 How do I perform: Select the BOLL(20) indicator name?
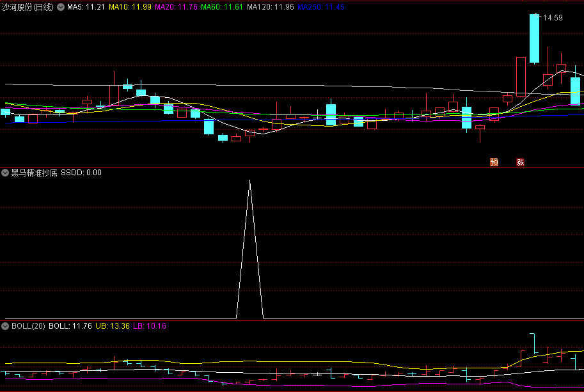click(28, 326)
